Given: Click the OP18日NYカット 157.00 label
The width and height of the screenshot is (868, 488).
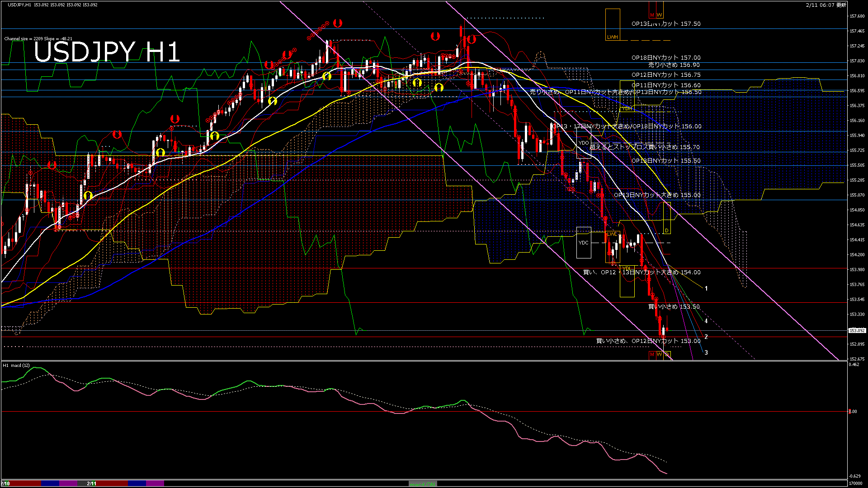Looking at the screenshot, I should click(x=666, y=58).
